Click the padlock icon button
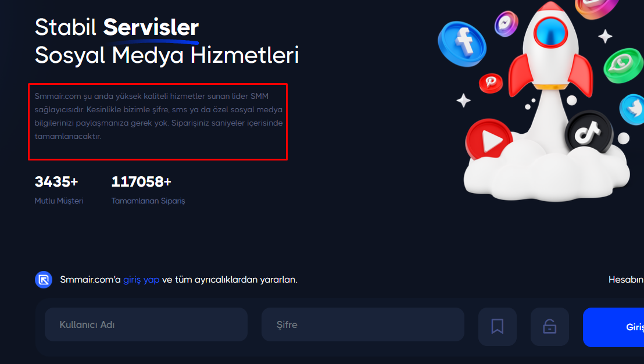 (549, 327)
